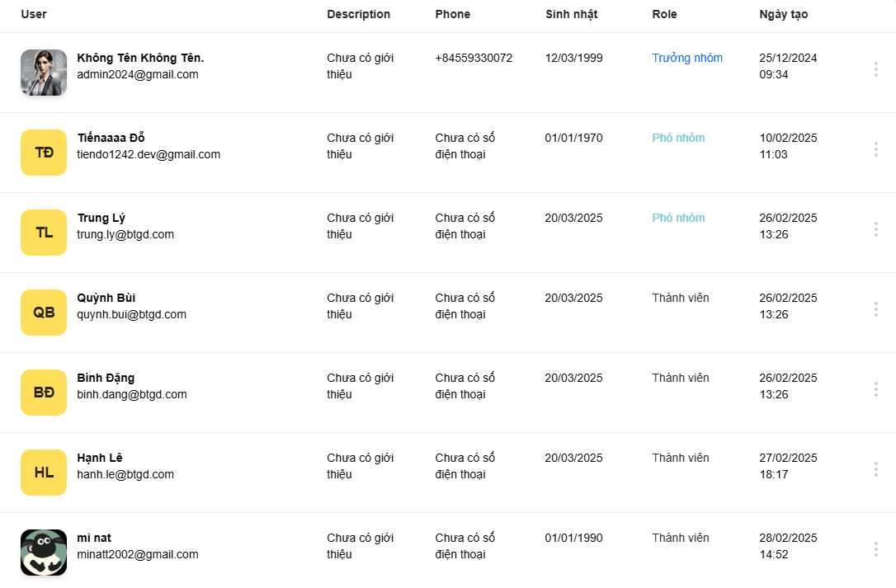Open the three-dot menu for Tiếnaaaa Đỗ
Screen dimensions: 896x588
tap(875, 150)
